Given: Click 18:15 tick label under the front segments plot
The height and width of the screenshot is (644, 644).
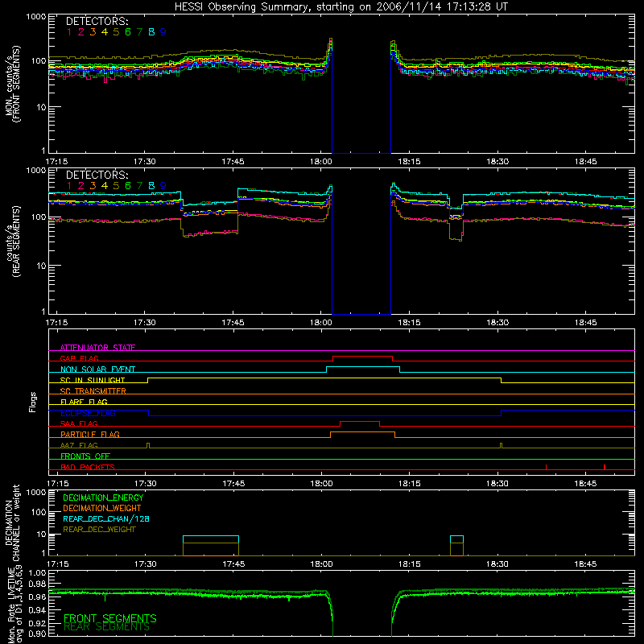Looking at the screenshot, I should pos(409,162).
